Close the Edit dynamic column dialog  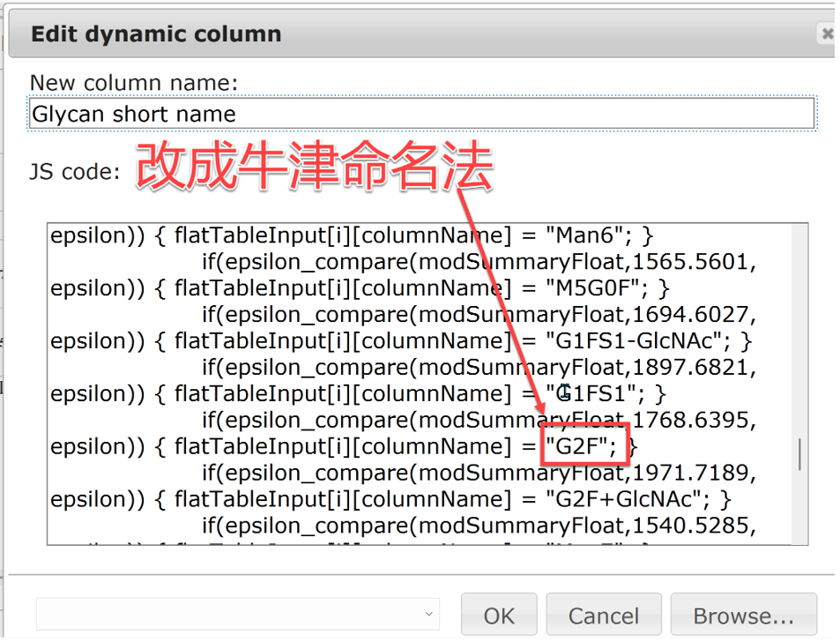coord(827,34)
